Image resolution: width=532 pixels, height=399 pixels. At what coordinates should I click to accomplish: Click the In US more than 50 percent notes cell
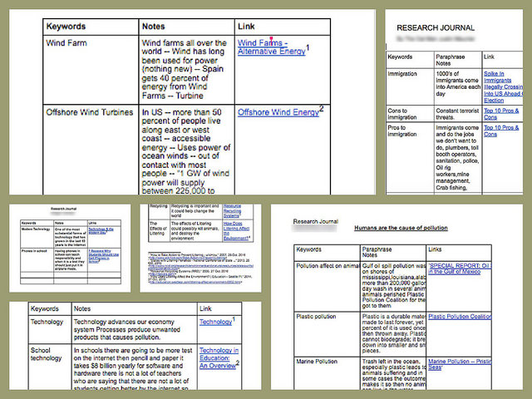point(186,150)
